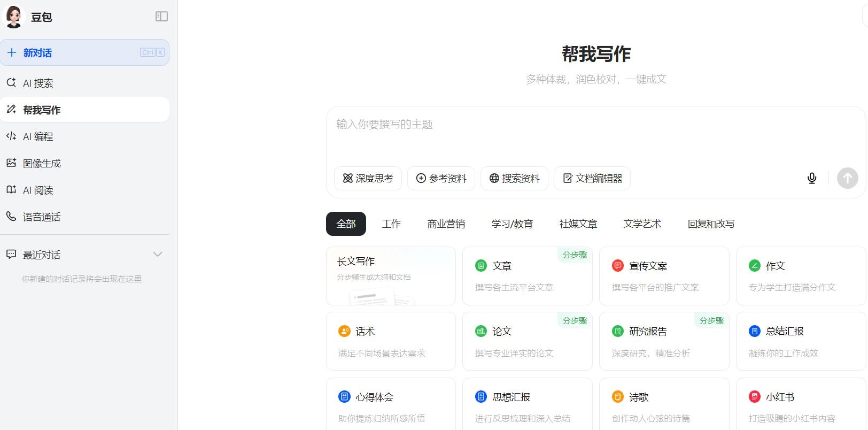Image resolution: width=868 pixels, height=430 pixels.
Task: Choose the 论文 writing template
Action: tap(527, 341)
